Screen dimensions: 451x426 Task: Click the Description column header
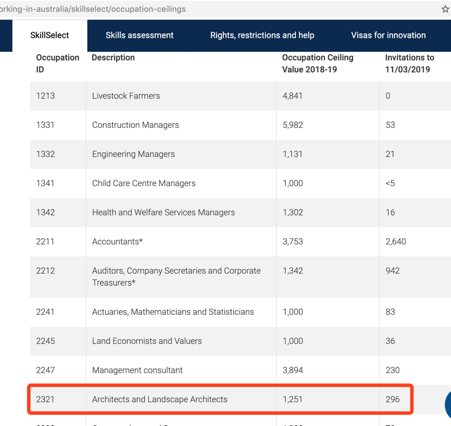[x=113, y=58]
